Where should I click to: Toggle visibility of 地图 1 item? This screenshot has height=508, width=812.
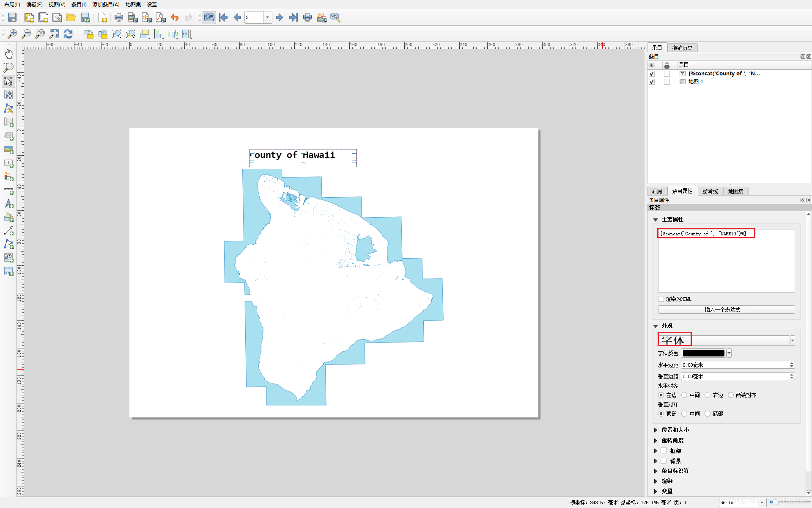(652, 82)
